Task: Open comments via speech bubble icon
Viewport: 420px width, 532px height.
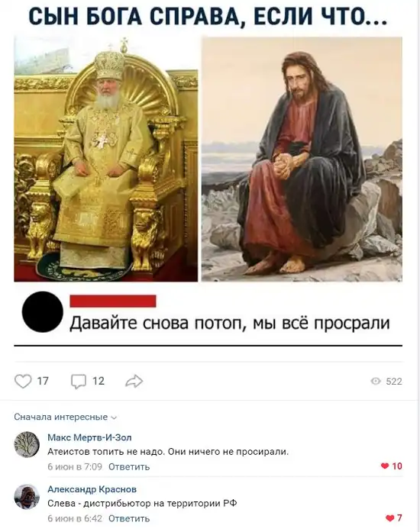Action: coord(79,382)
